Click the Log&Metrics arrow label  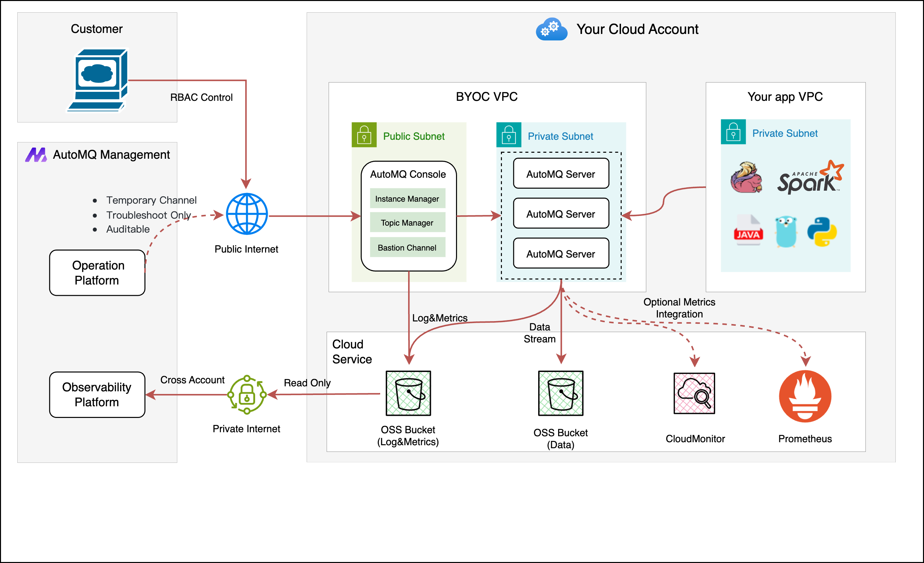tap(440, 318)
